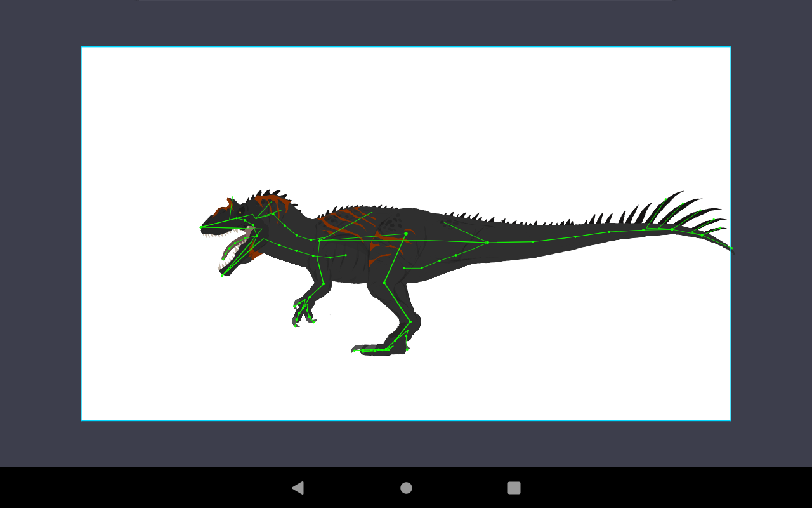Select the node at the snout tip
The width and height of the screenshot is (812, 508).
[201, 227]
